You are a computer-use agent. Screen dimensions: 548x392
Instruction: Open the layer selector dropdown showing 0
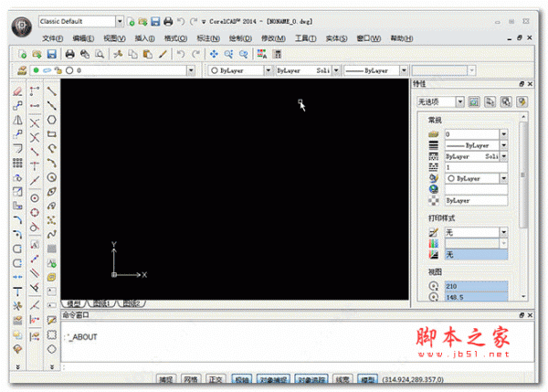(191, 70)
